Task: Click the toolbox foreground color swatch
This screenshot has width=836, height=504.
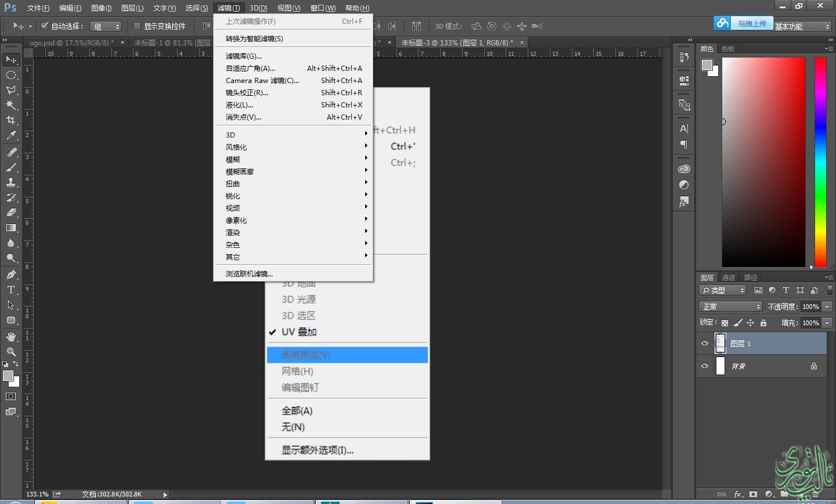Action: (x=8, y=376)
